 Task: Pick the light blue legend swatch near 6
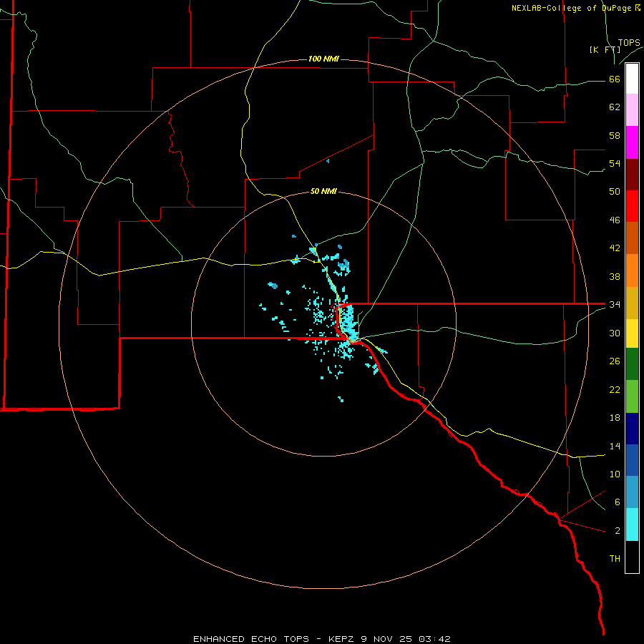click(632, 492)
